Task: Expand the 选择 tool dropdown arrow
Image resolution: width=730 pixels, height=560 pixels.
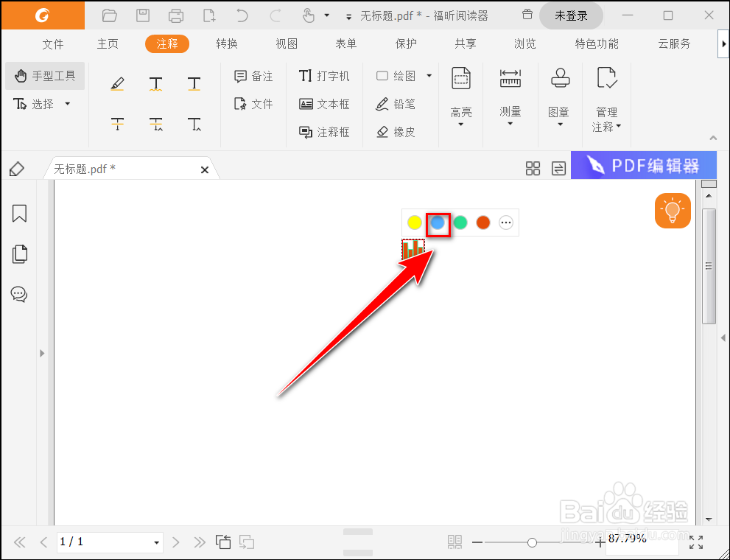Action: [x=68, y=103]
